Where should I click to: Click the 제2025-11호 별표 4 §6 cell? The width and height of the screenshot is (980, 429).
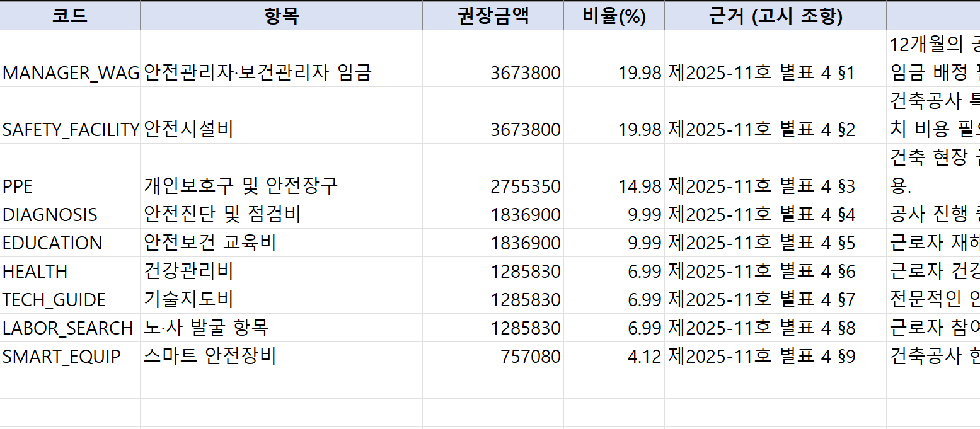click(x=775, y=271)
